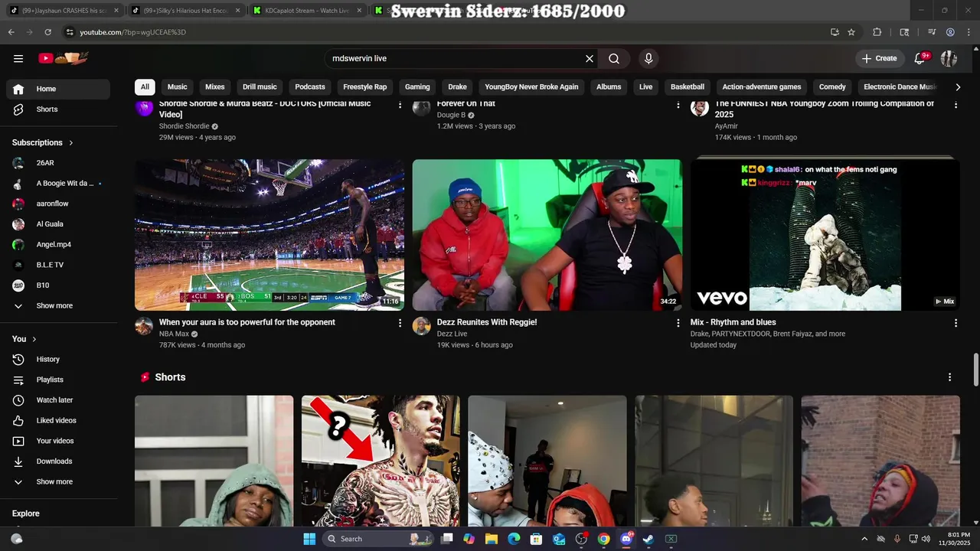
Task: Open Dezz Reunites With Reggie title
Action: [x=487, y=322]
